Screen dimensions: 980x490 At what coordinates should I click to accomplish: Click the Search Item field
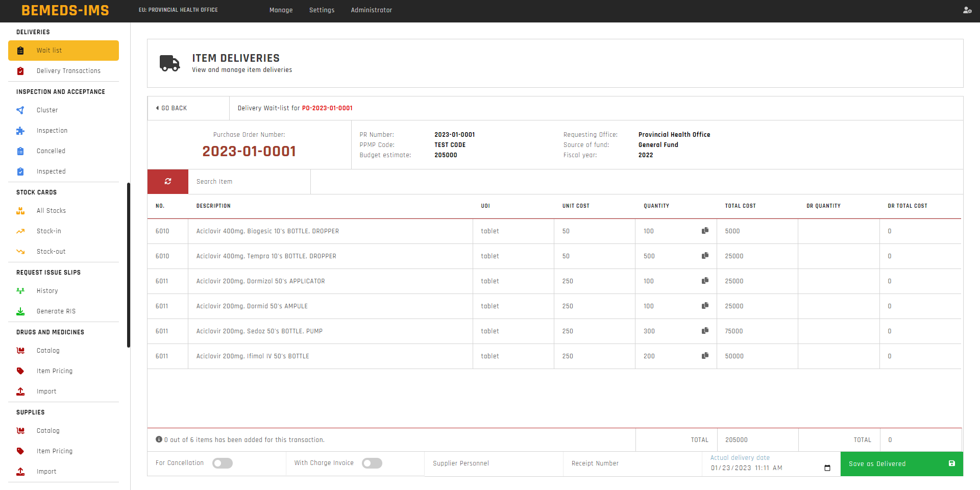249,182
